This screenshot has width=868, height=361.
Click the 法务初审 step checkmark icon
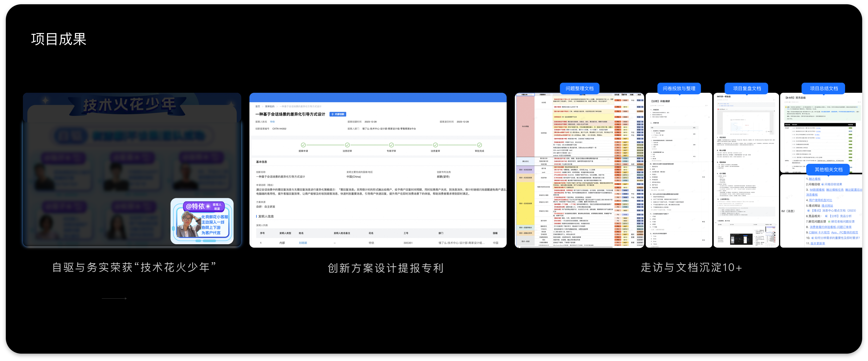[x=347, y=145]
